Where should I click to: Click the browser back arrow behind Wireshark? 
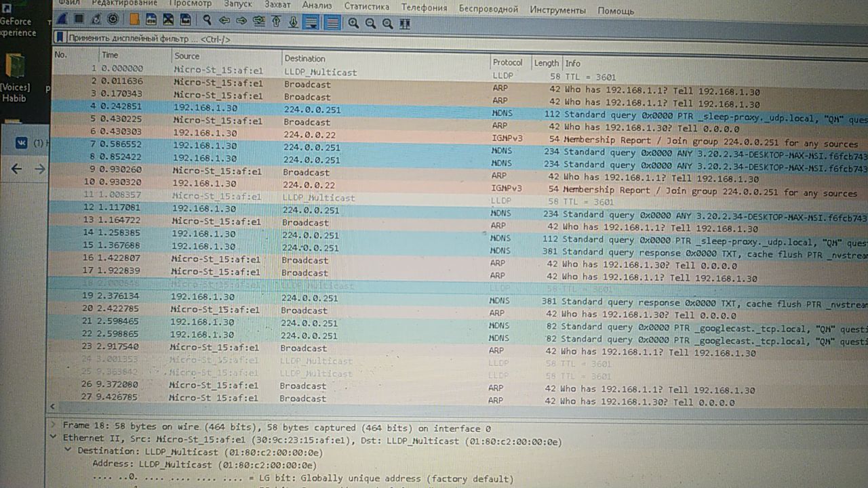click(17, 169)
